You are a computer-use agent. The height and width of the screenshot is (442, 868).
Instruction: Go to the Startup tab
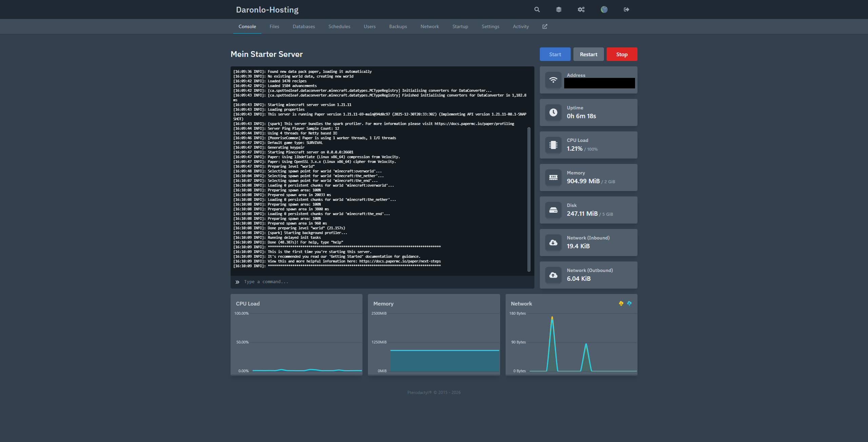tap(460, 26)
